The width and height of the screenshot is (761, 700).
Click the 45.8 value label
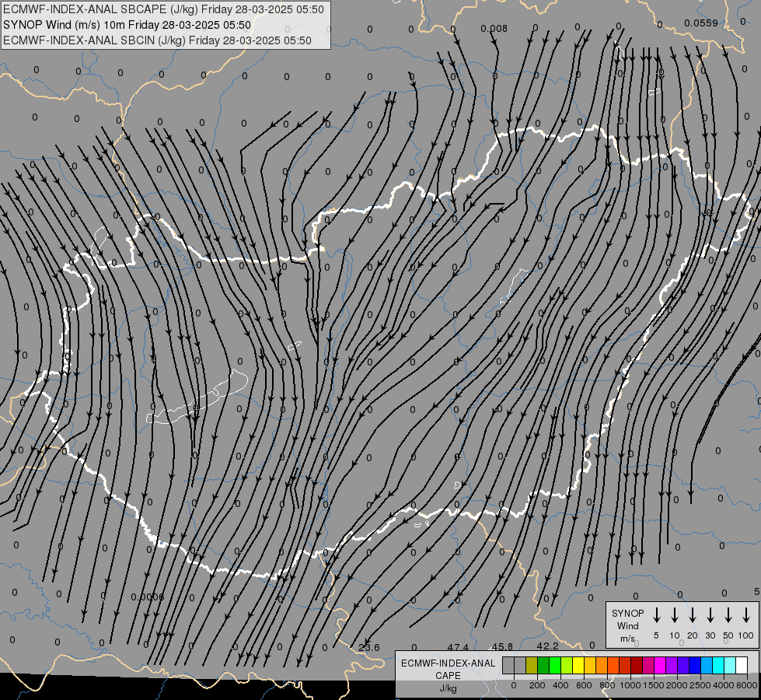coord(502,647)
